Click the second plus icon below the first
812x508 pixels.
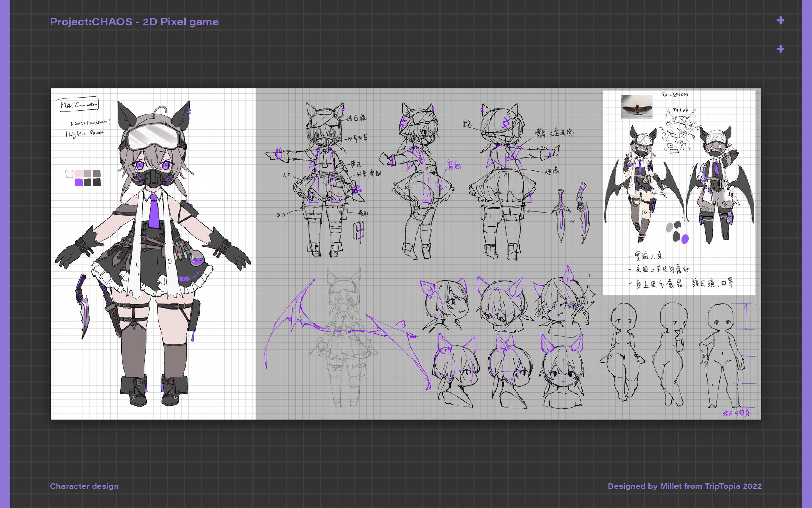(x=781, y=49)
